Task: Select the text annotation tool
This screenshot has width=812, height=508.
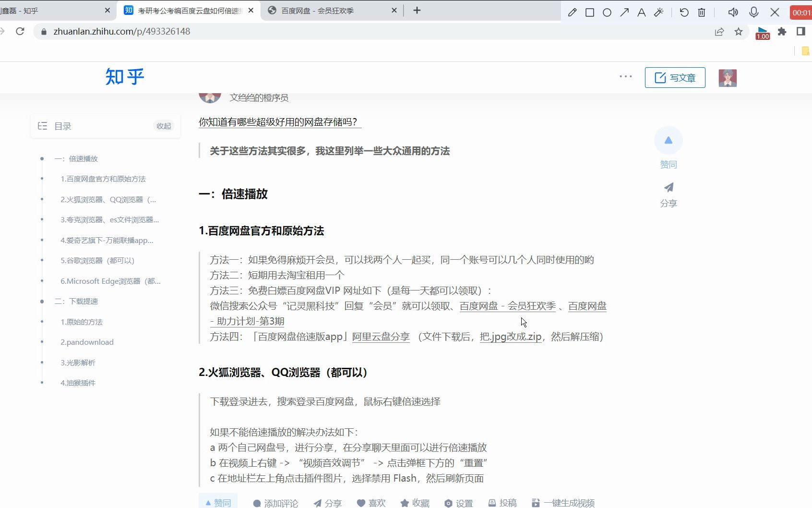Action: (x=642, y=12)
